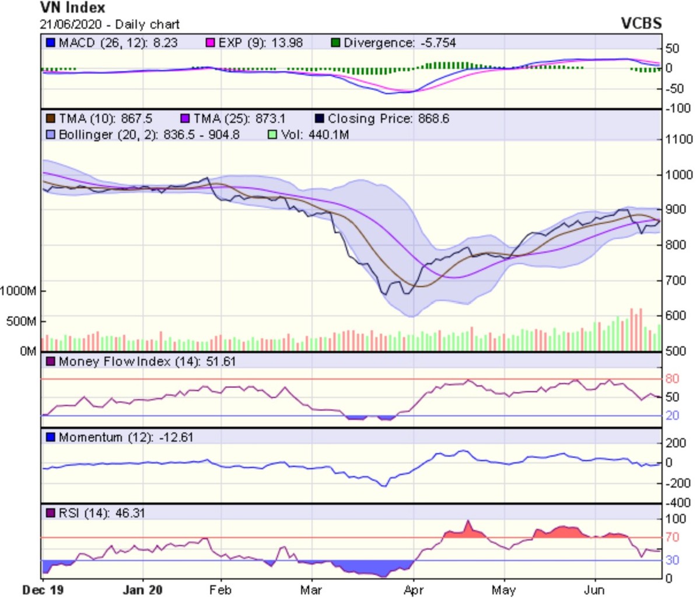Viewport: 700px width, 603px height.
Task: Click the red 70 RSI threshold label
Action: [672, 538]
